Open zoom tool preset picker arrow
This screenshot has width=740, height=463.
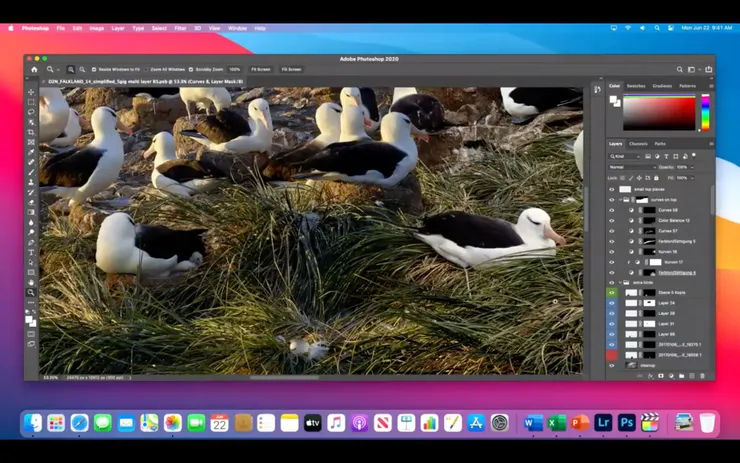pos(58,69)
